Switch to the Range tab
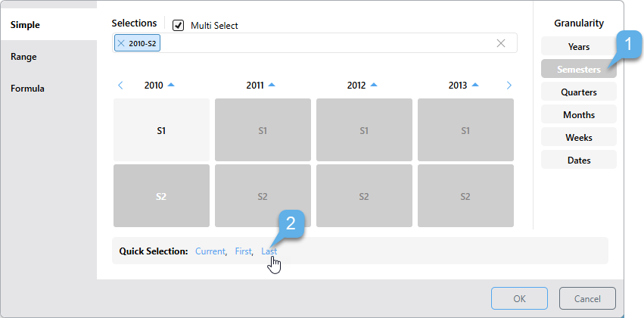The image size is (644, 318). 23,57
